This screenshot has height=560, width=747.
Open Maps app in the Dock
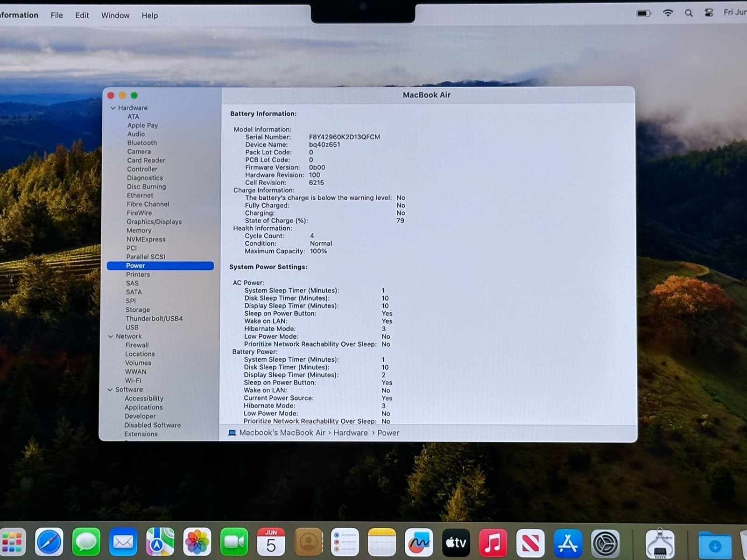pyautogui.click(x=160, y=542)
